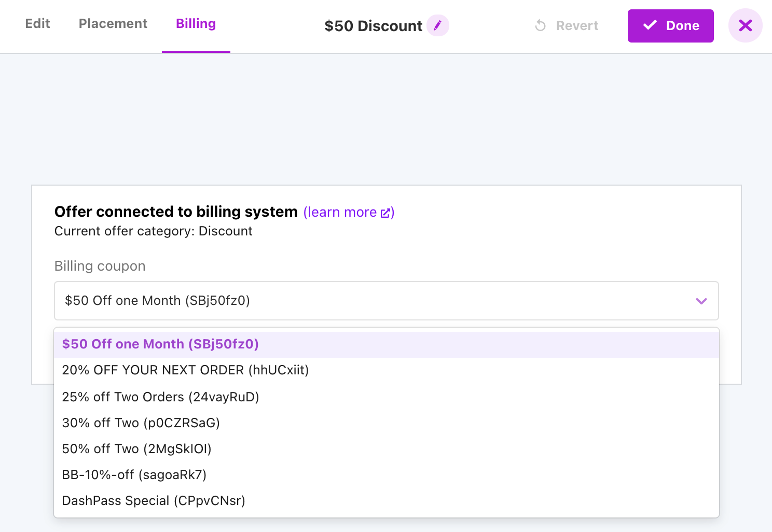Select 20% OFF YOUR NEXT ORDER
Viewport: 772px width, 532px height.
(x=185, y=370)
